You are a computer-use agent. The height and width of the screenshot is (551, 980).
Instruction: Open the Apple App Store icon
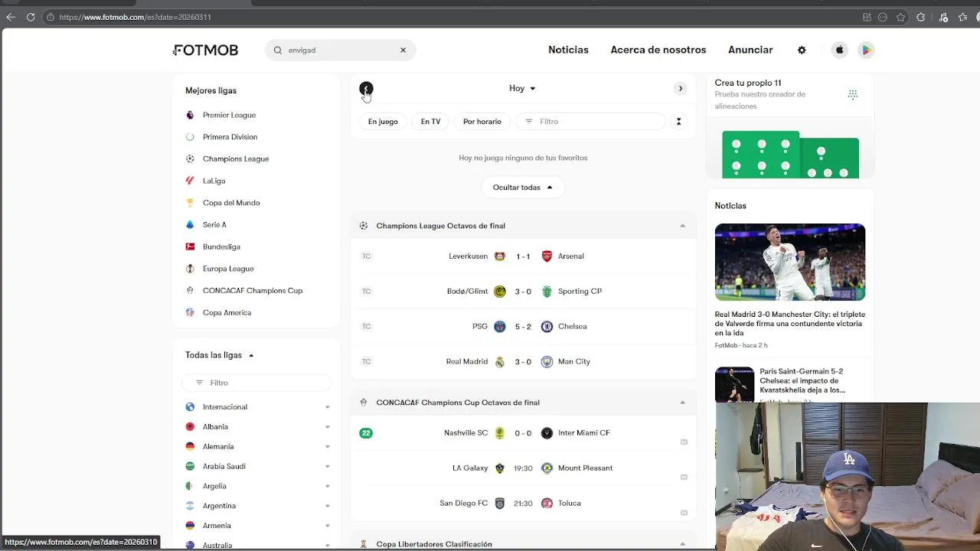[x=839, y=50]
